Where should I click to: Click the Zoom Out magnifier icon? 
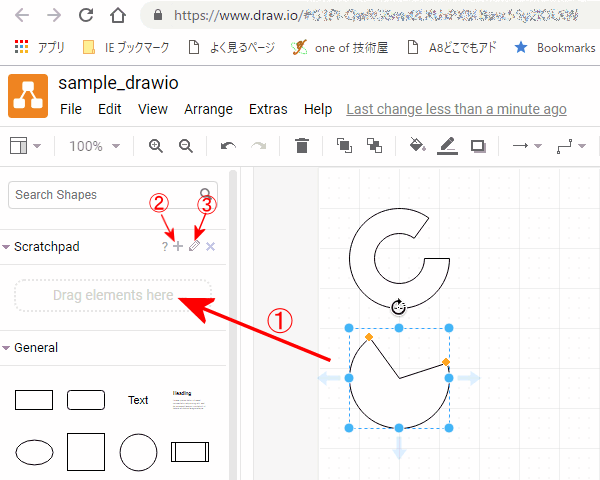(x=185, y=146)
